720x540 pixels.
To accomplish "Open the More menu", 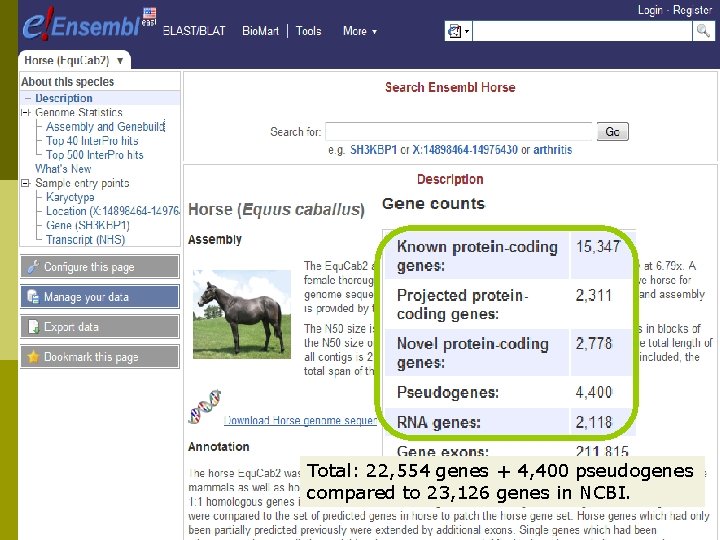I will click(360, 31).
